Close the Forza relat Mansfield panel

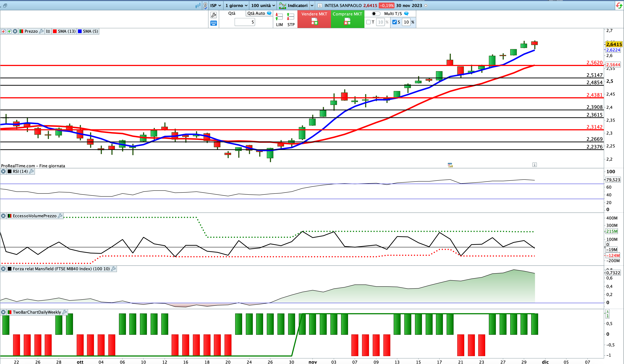coord(3,269)
